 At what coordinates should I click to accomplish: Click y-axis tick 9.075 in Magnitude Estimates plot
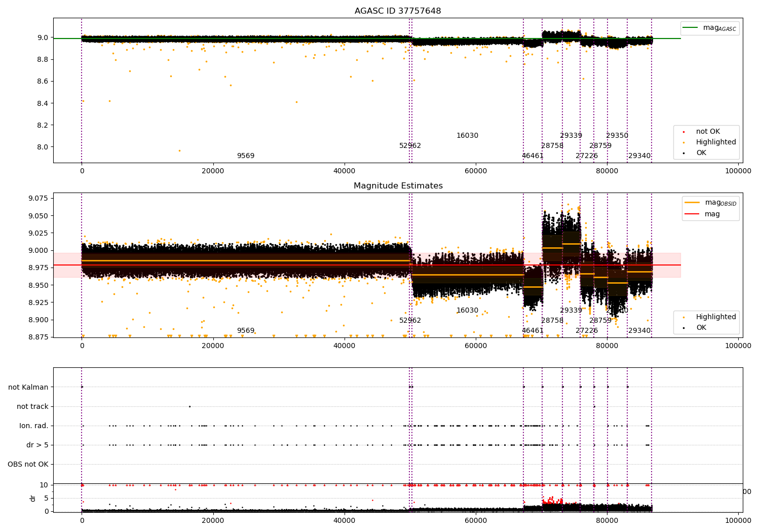pyautogui.click(x=39, y=198)
